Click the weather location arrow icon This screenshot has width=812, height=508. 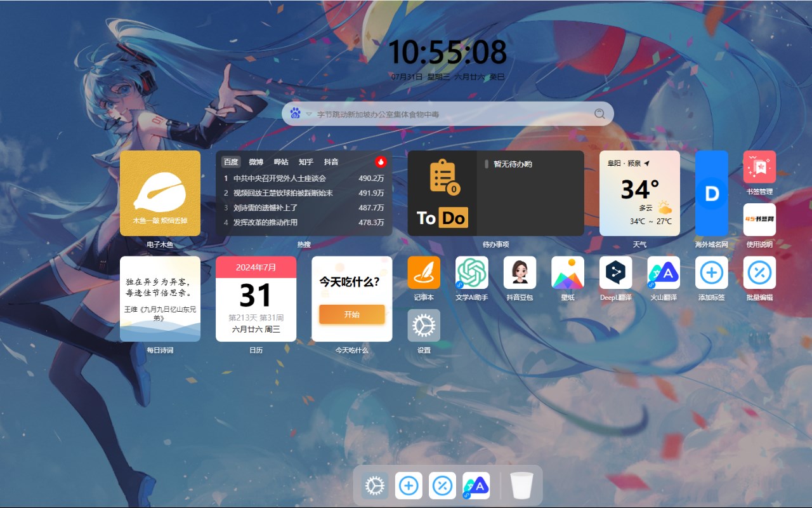coord(646,163)
